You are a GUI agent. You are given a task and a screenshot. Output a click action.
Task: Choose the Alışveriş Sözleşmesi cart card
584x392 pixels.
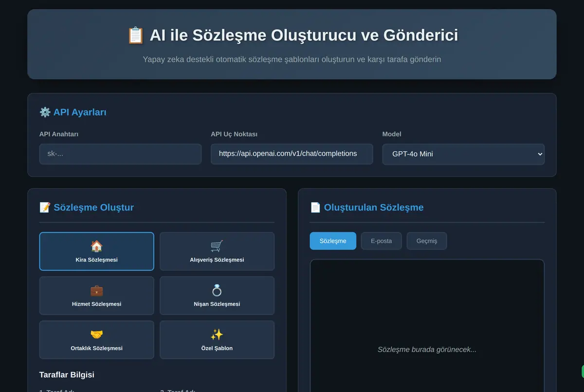[x=217, y=251]
